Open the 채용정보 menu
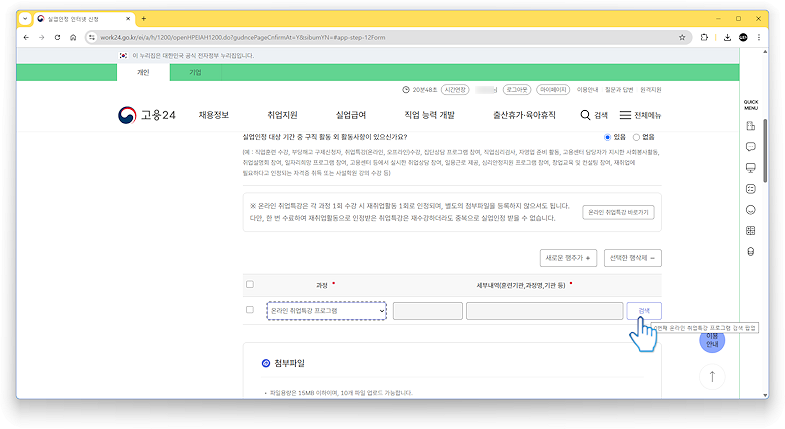Viewport: 785px width, 429px height. [x=214, y=115]
